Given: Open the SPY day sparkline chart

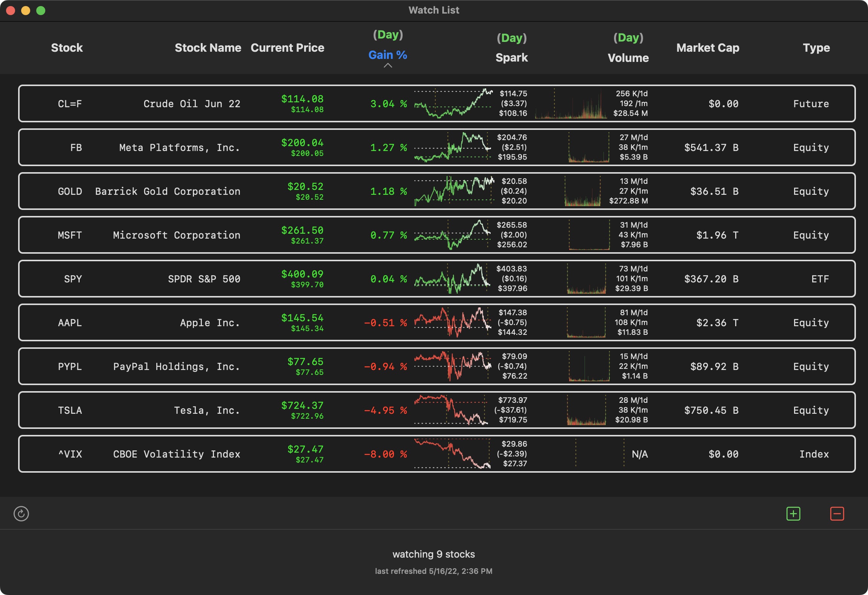Looking at the screenshot, I should pyautogui.click(x=452, y=279).
